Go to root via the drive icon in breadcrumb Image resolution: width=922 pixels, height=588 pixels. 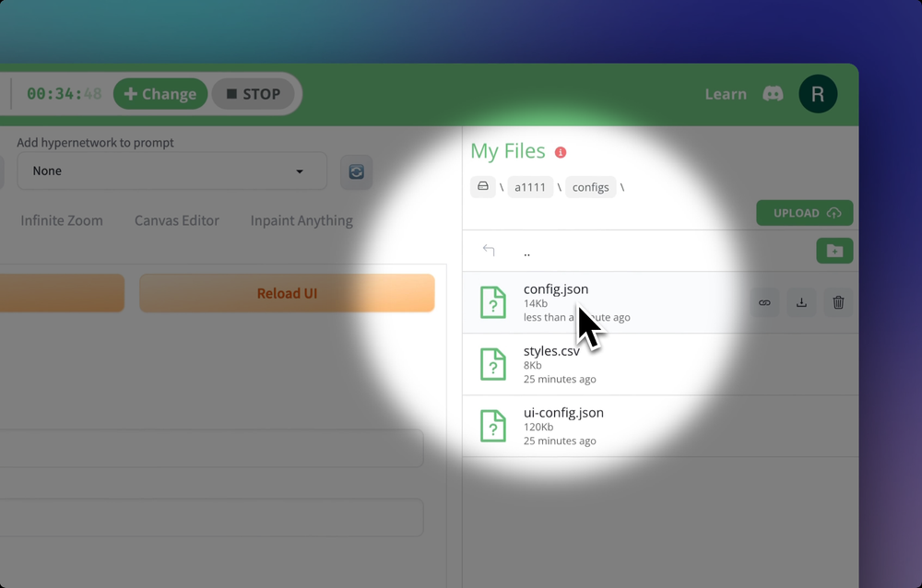[x=483, y=187]
